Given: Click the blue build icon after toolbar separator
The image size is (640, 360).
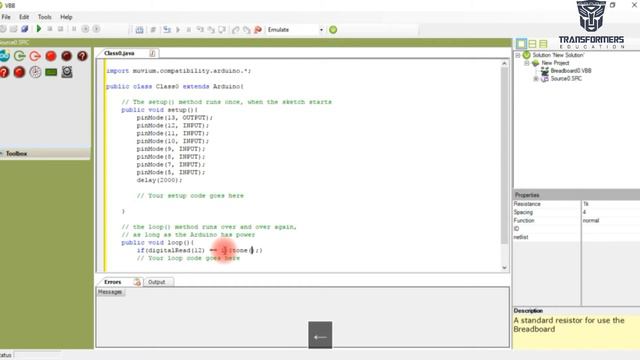Looking at the screenshot, I should (x=139, y=30).
